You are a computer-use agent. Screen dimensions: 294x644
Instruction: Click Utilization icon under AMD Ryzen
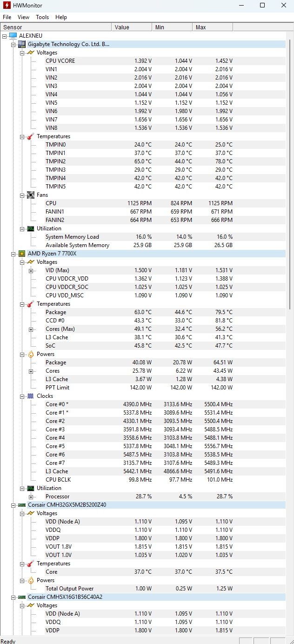coord(31,488)
